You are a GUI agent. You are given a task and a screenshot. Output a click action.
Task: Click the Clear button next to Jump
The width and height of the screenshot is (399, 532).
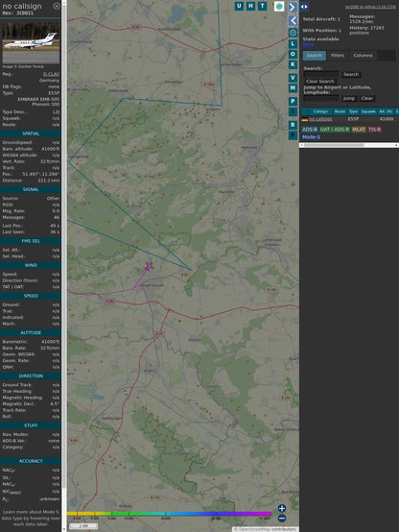(x=366, y=98)
